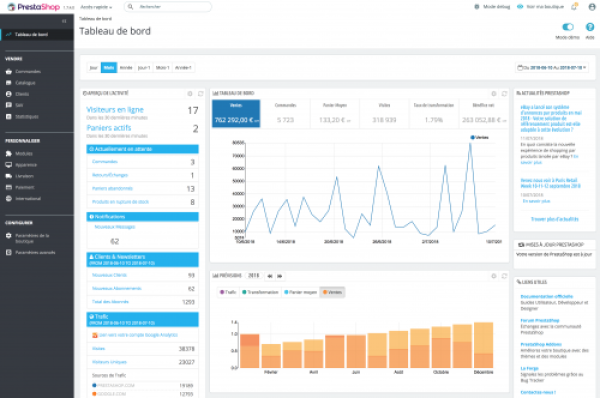The width and height of the screenshot is (600, 398).
Task: Select the Jour period tab
Action: point(94,68)
